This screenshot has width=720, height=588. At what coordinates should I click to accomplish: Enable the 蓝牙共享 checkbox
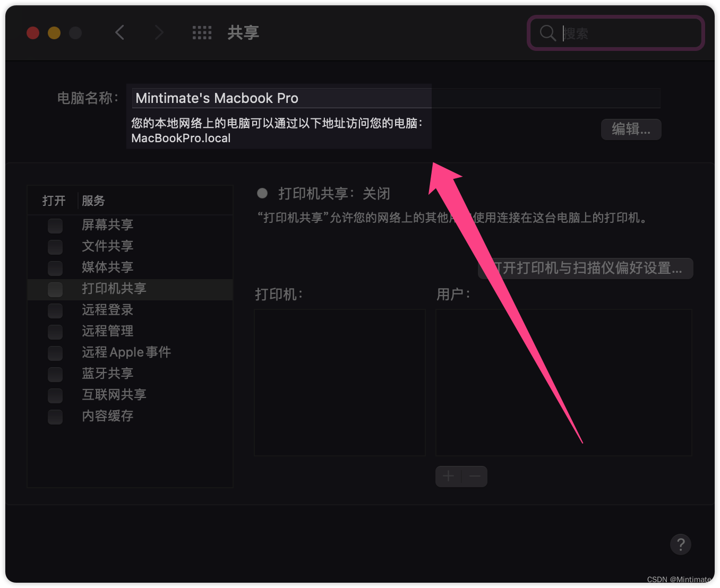(55, 374)
